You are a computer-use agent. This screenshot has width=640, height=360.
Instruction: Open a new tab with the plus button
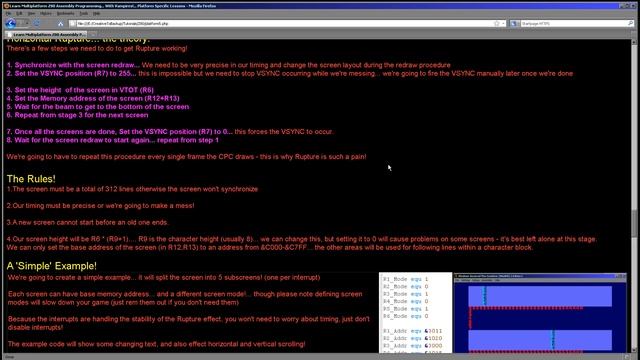point(93,35)
